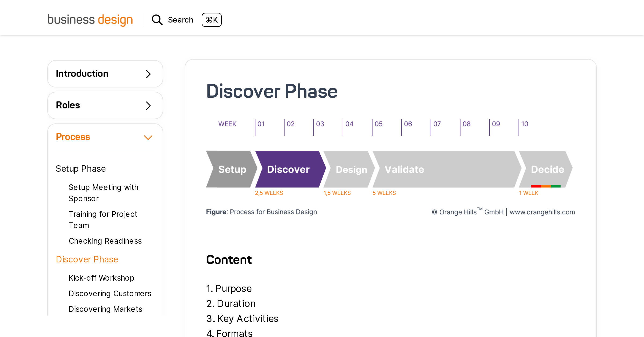This screenshot has height=337, width=644.
Task: Expand the Roles section
Action: [x=105, y=105]
